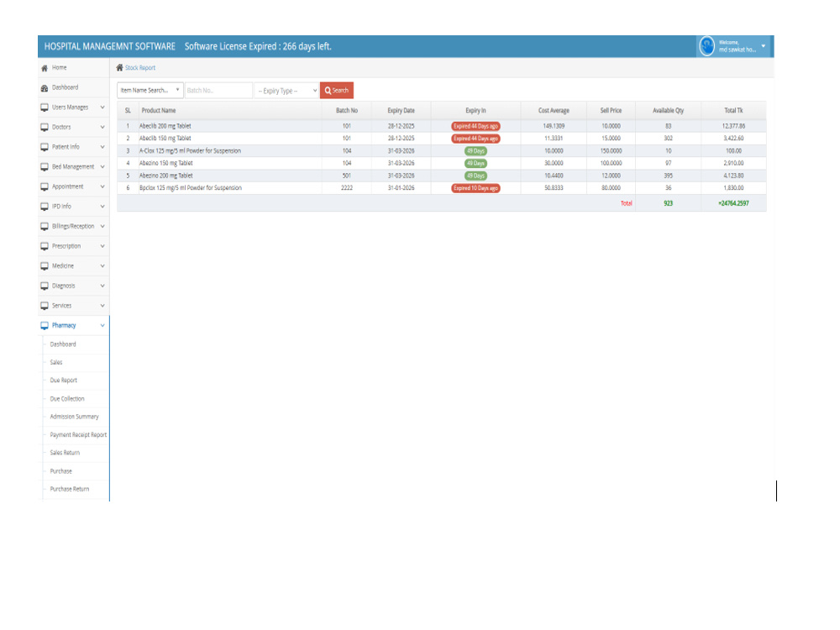Image resolution: width=840 pixels, height=630 pixels.
Task: Click the Appointment monitor icon
Action: click(45, 187)
